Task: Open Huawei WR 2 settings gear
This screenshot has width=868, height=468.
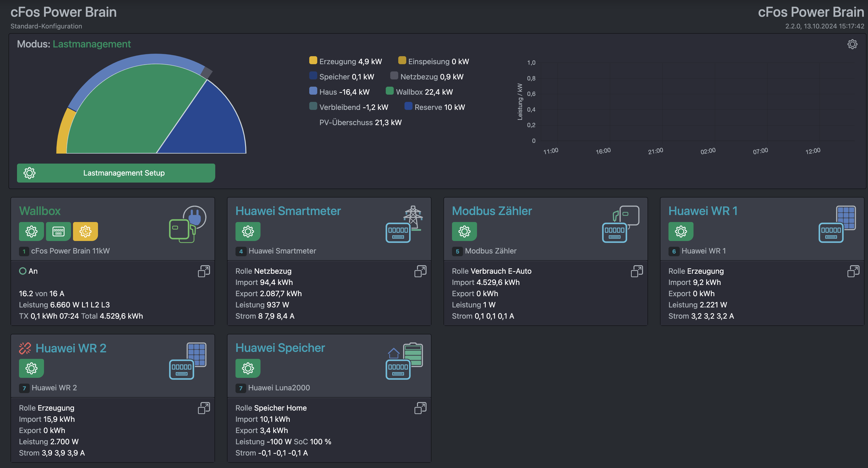Action: (31, 368)
